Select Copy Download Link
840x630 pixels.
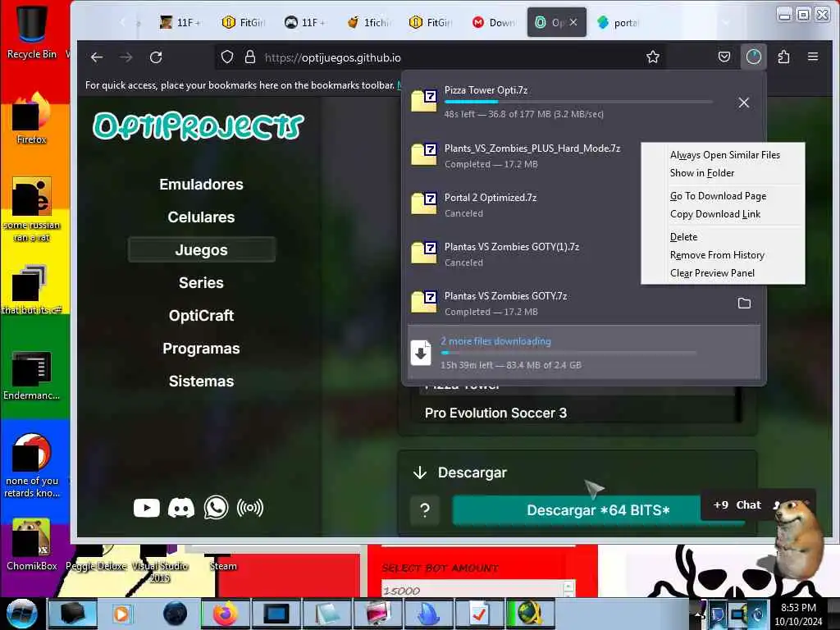click(715, 214)
